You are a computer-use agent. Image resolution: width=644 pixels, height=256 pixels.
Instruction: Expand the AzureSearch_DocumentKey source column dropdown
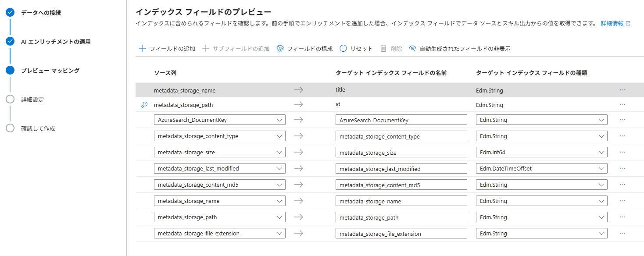coord(279,120)
